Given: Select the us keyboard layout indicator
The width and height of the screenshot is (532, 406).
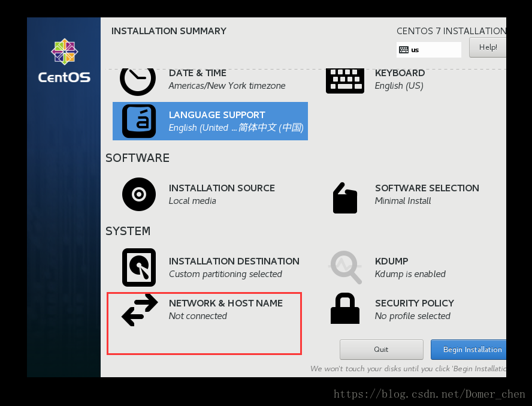Looking at the screenshot, I should [x=429, y=50].
